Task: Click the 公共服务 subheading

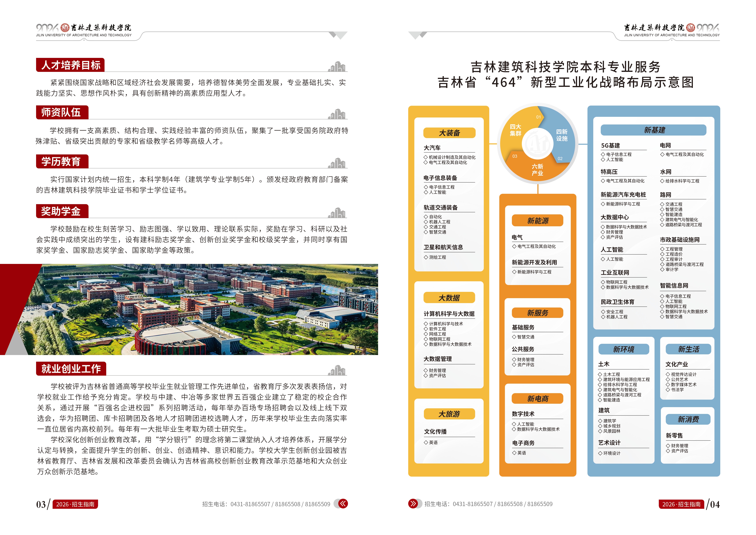Action: 523,349
